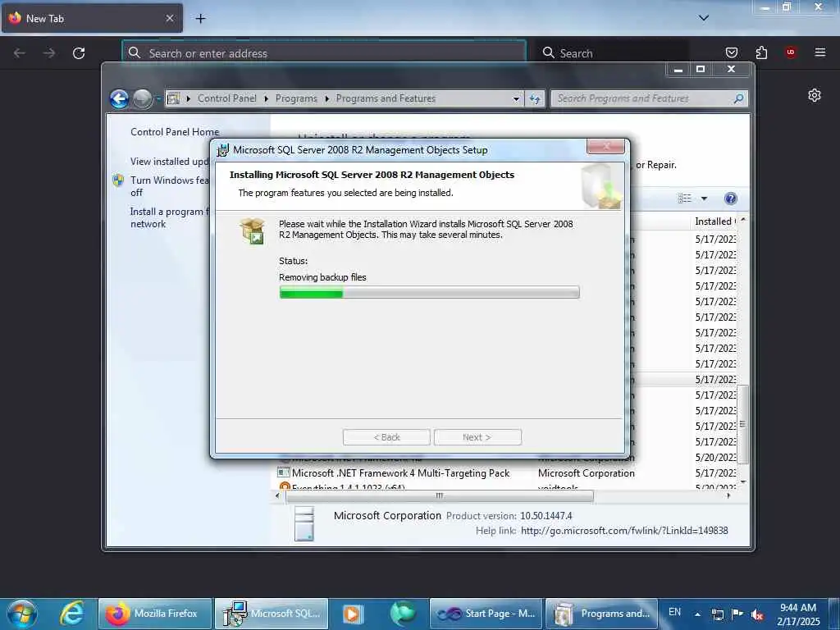Reload the Firefox page
Viewport: 840px width, 630px height.
tap(79, 53)
